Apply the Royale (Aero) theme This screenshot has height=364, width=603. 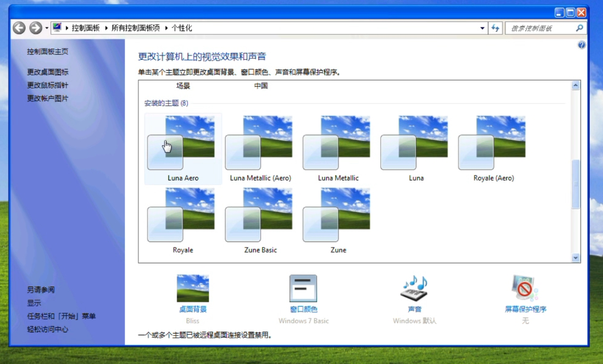[493, 149]
